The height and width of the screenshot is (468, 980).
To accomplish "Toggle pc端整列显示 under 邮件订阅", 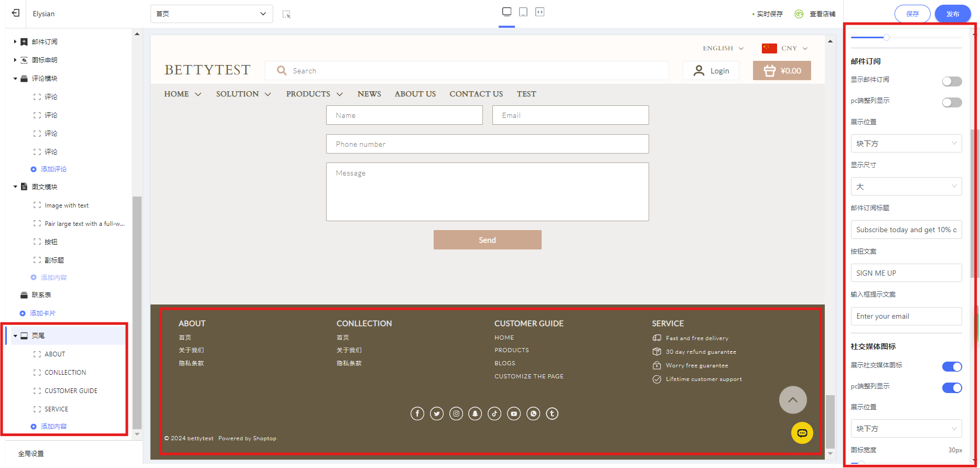I will tap(952, 103).
